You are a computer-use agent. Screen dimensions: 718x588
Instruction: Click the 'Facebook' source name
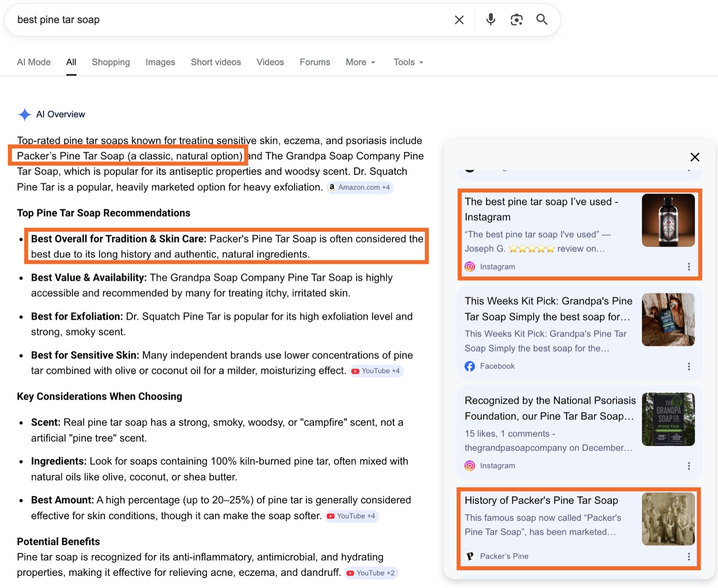click(497, 366)
